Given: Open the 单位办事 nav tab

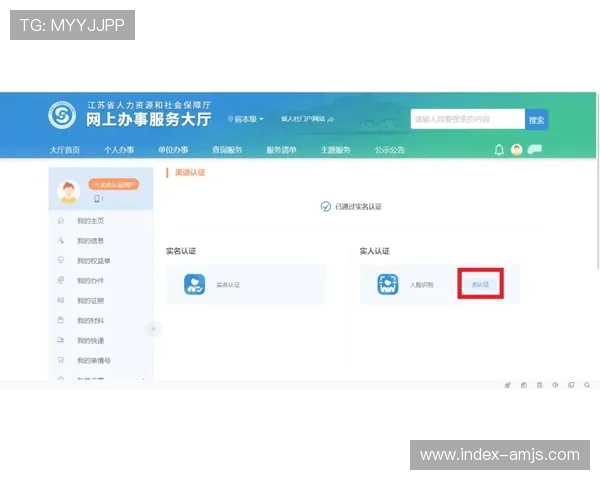Looking at the screenshot, I should 173,150.
